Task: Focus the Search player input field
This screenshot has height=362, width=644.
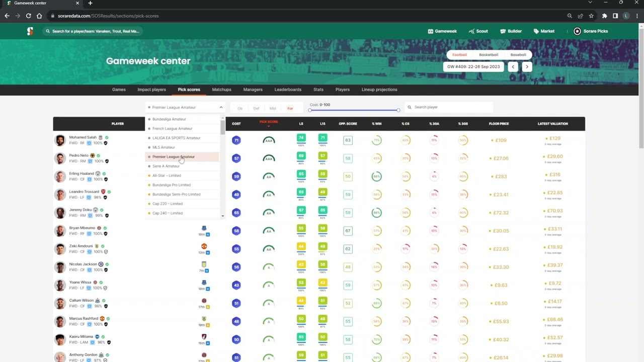Action: point(449,107)
